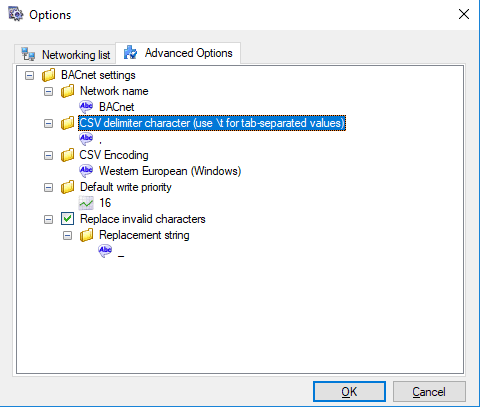Screen dimensions: 480x407
Task: Click the Cancel button
Action: [429, 392]
